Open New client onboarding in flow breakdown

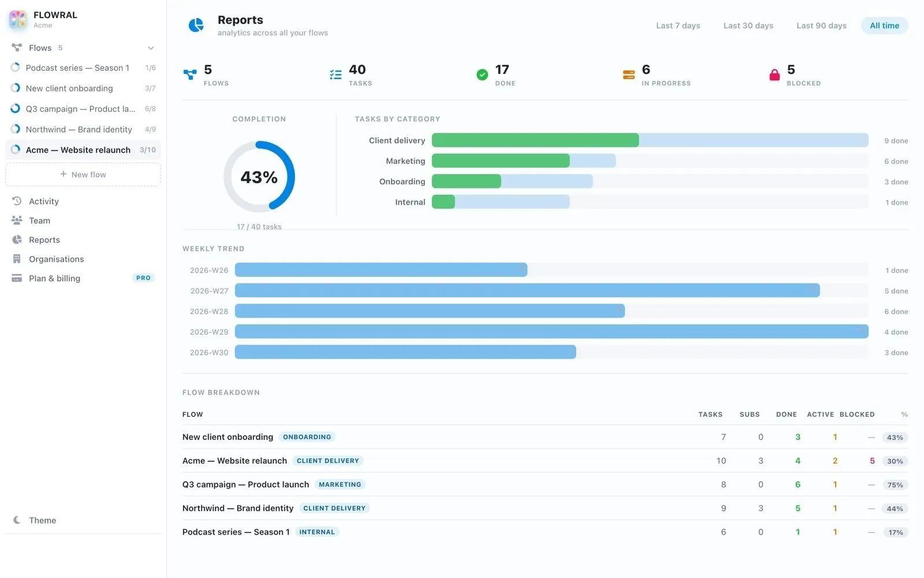click(x=545, y=437)
